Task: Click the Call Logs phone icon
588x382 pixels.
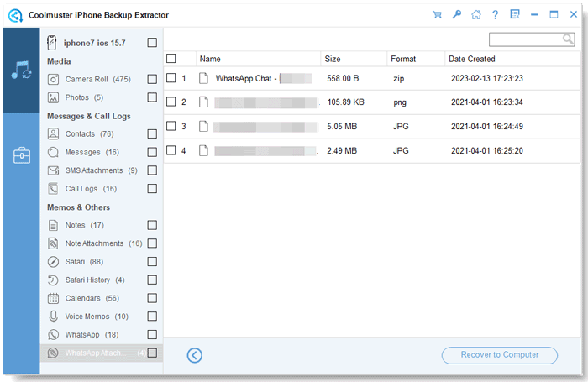Action: point(53,189)
